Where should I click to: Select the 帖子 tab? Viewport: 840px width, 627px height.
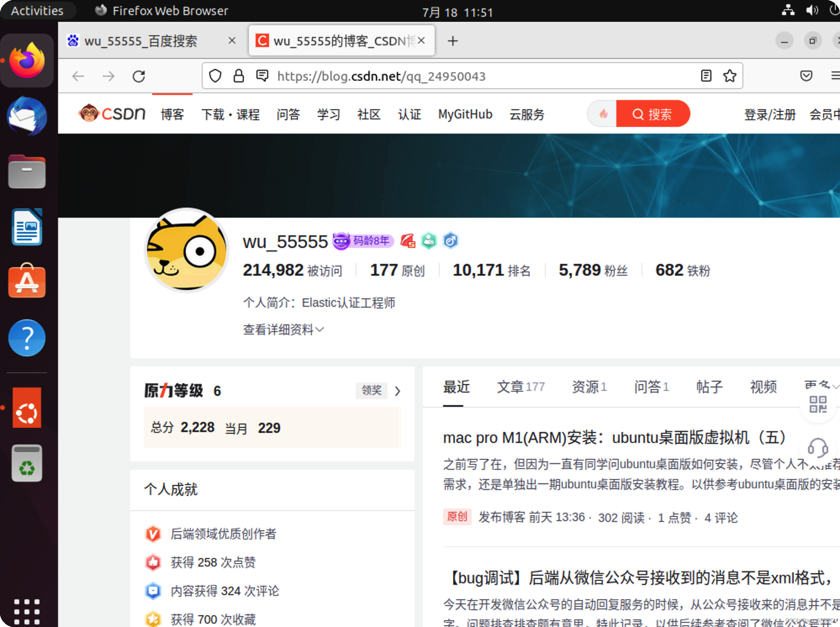tap(710, 387)
